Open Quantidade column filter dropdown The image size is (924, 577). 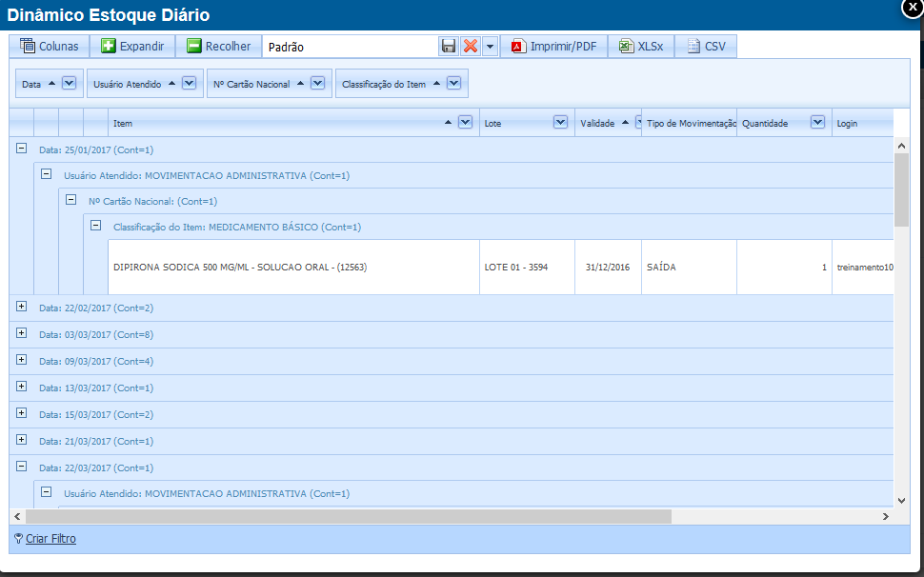[817, 122]
